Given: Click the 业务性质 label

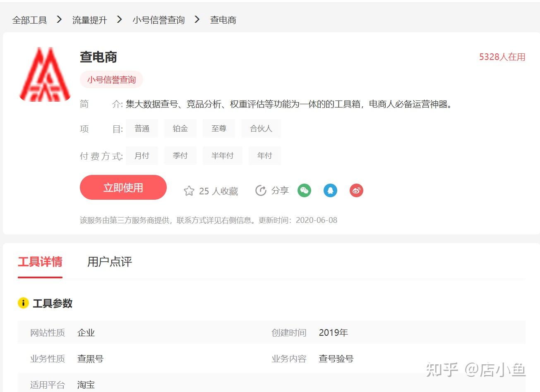Looking at the screenshot, I should click(x=48, y=359).
